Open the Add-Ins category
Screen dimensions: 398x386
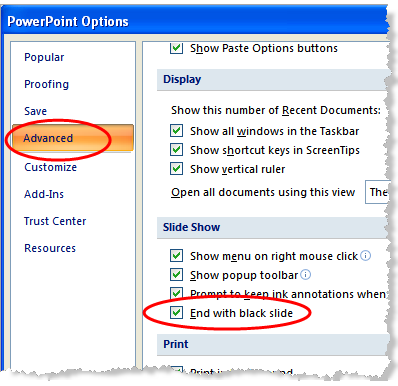(x=44, y=194)
